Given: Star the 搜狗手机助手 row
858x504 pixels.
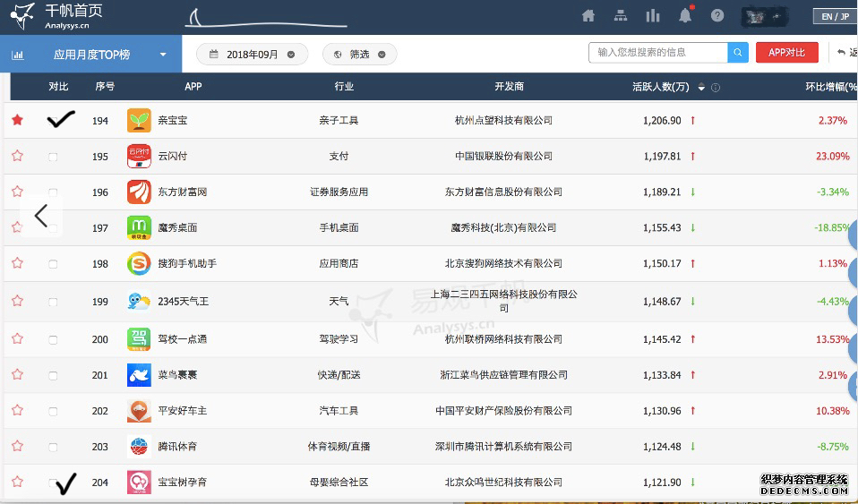Looking at the screenshot, I should (x=18, y=263).
